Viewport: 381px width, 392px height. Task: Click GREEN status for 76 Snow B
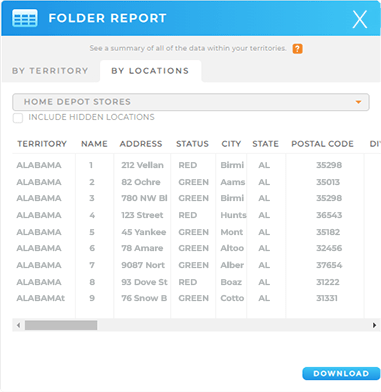coord(194,298)
